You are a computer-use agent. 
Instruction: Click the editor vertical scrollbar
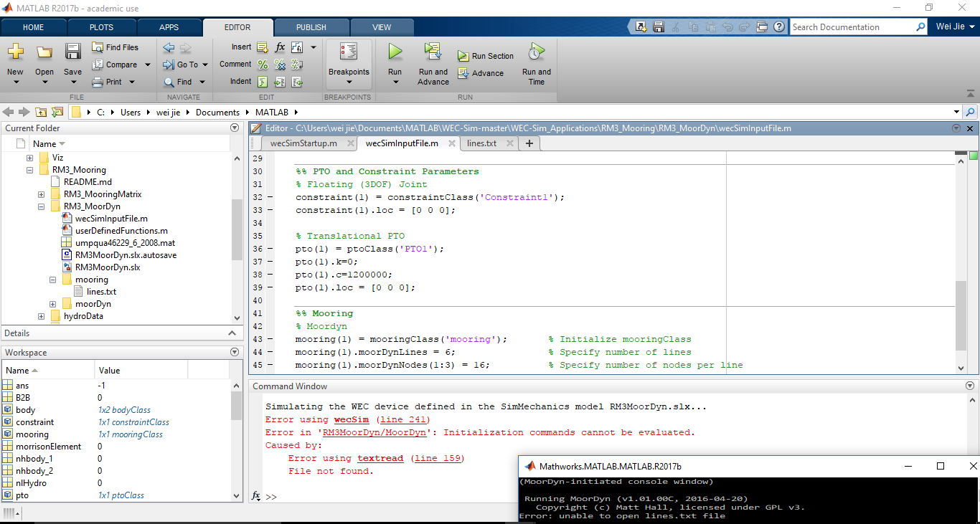(961, 315)
